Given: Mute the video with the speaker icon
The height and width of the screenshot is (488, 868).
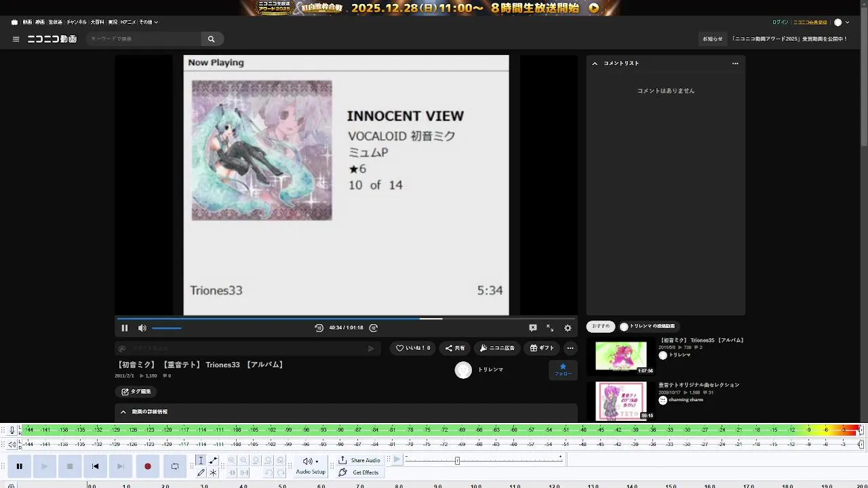Looking at the screenshot, I should pyautogui.click(x=142, y=328).
